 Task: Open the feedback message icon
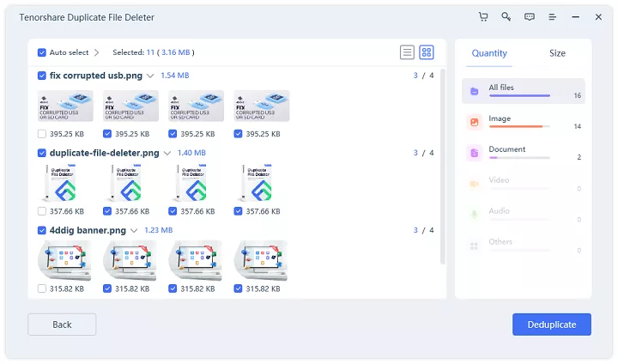coord(530,16)
